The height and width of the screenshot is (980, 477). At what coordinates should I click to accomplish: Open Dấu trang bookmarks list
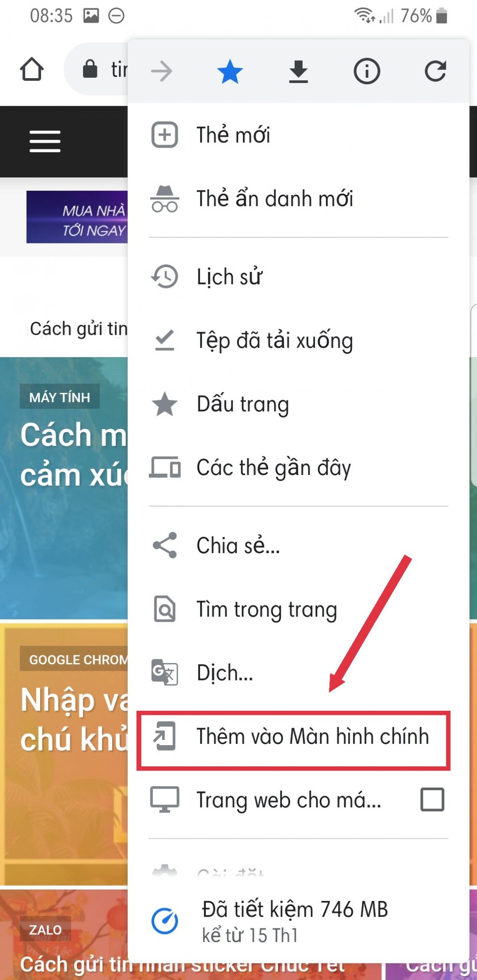click(x=298, y=404)
